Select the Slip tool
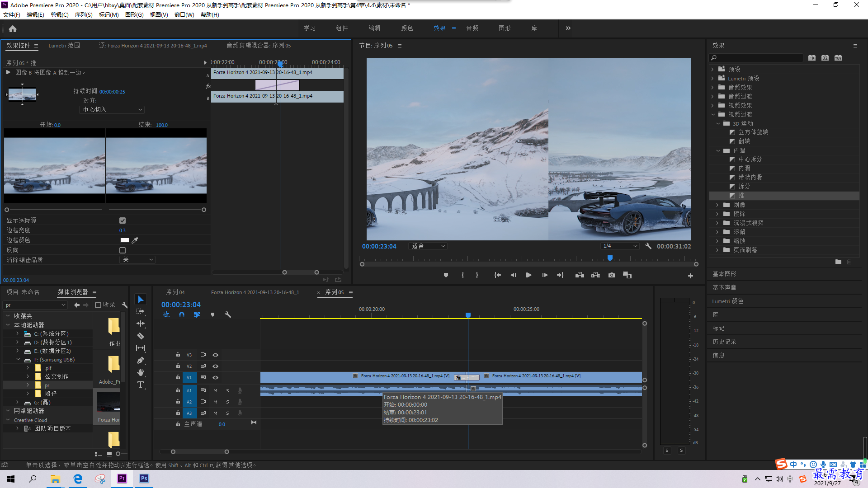Image resolution: width=868 pixels, height=488 pixels. [141, 348]
